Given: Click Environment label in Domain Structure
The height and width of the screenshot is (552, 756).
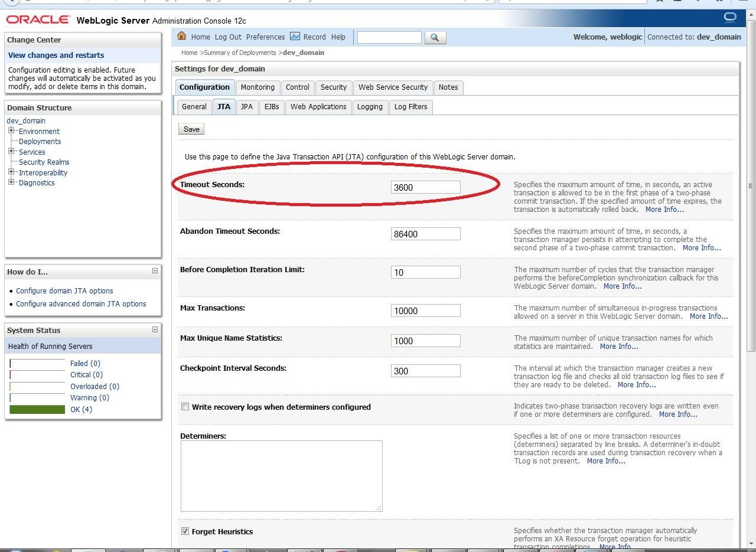Looking at the screenshot, I should pyautogui.click(x=39, y=131).
